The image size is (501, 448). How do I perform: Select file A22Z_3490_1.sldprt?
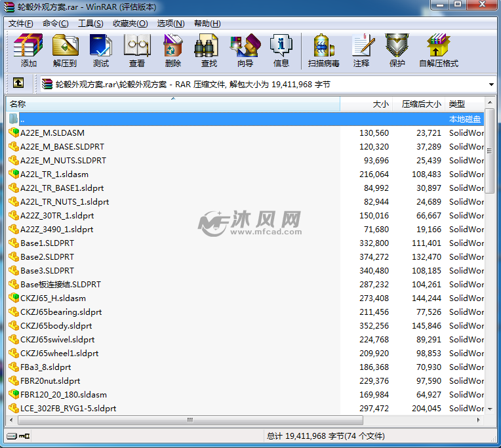click(57, 229)
